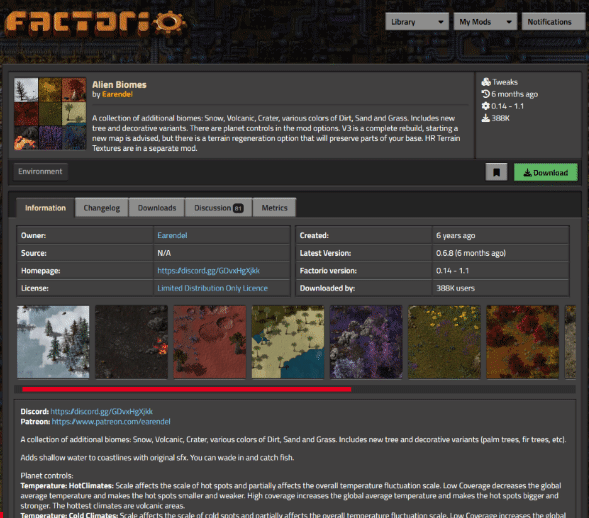The height and width of the screenshot is (518, 589).
Task: Click the last-updated clock icon
Action: pos(486,94)
